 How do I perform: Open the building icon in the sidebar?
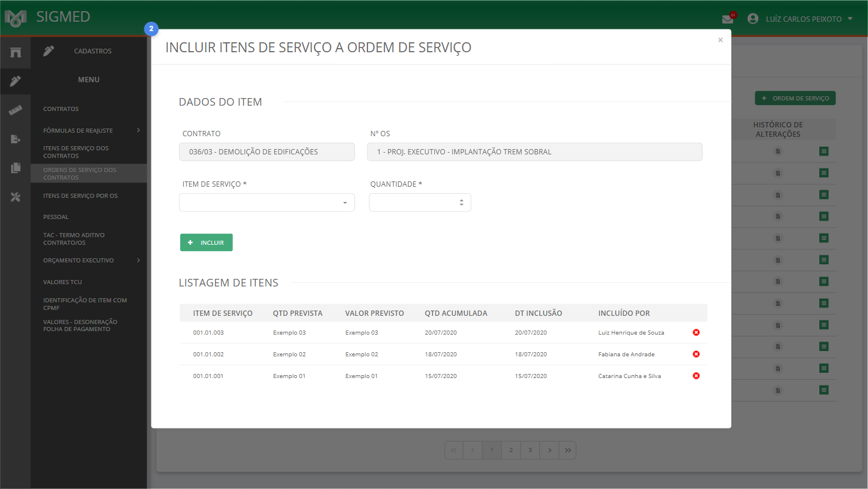[x=16, y=52]
